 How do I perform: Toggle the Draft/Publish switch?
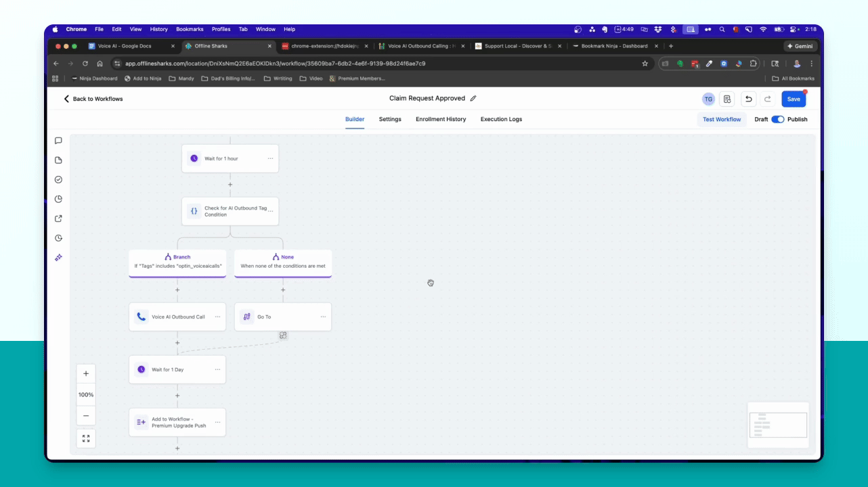point(777,119)
